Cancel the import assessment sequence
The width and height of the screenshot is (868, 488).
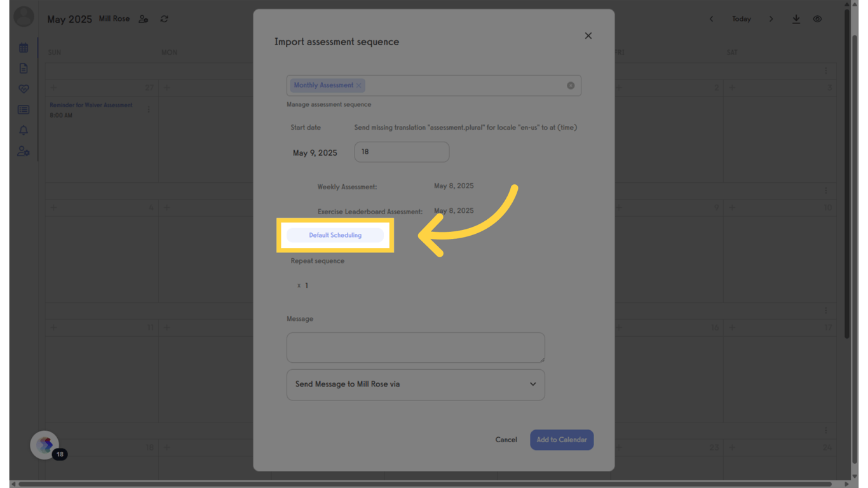point(506,439)
